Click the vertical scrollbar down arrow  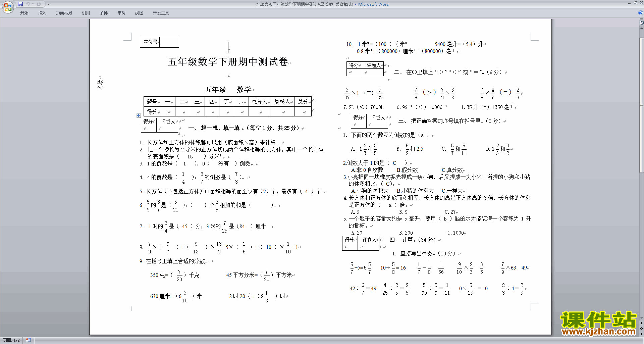click(642, 318)
